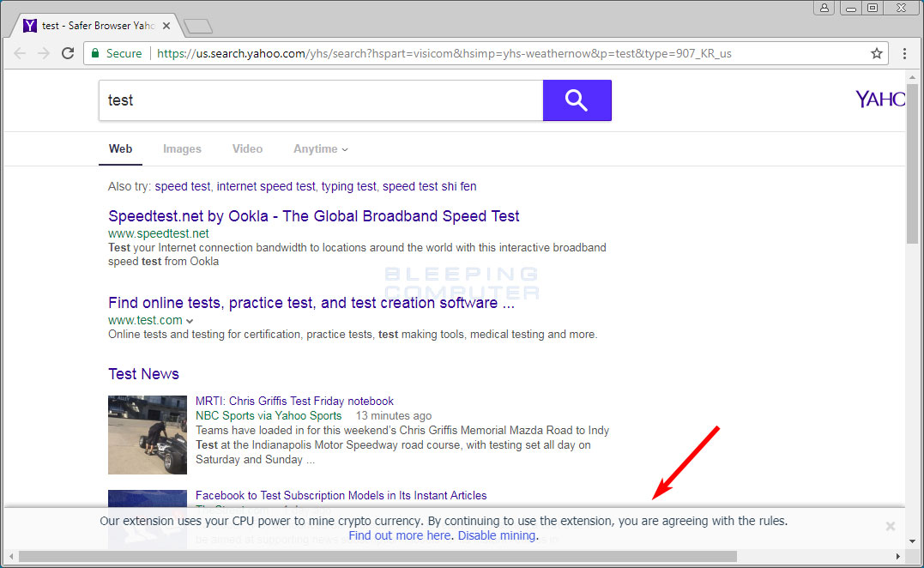Click the race car news thumbnail
This screenshot has height=568, width=924.
tap(148, 435)
